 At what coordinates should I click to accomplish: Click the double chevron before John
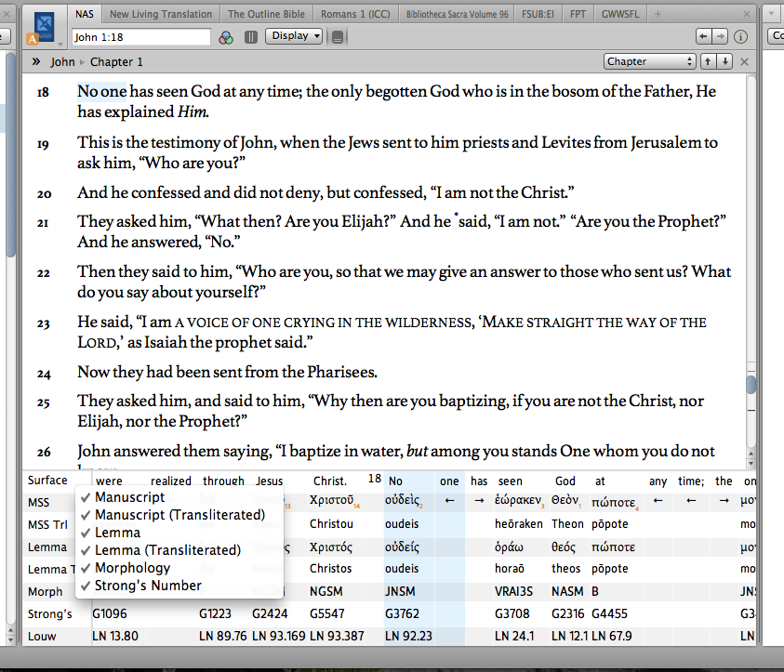click(x=36, y=61)
